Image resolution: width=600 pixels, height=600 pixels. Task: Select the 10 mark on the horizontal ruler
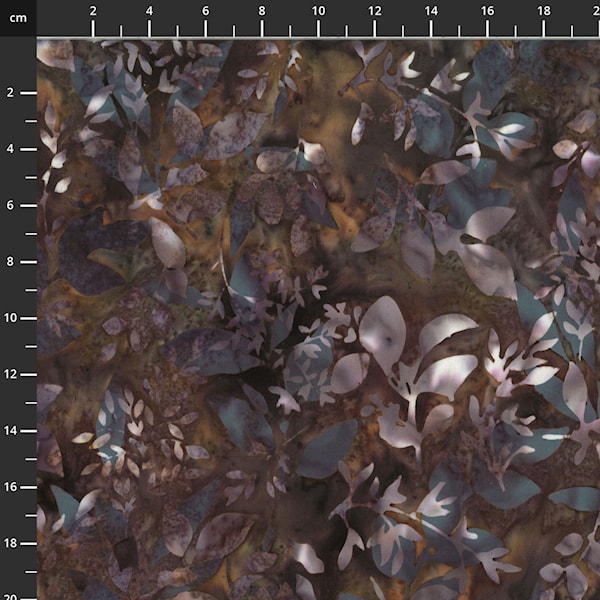click(x=318, y=10)
